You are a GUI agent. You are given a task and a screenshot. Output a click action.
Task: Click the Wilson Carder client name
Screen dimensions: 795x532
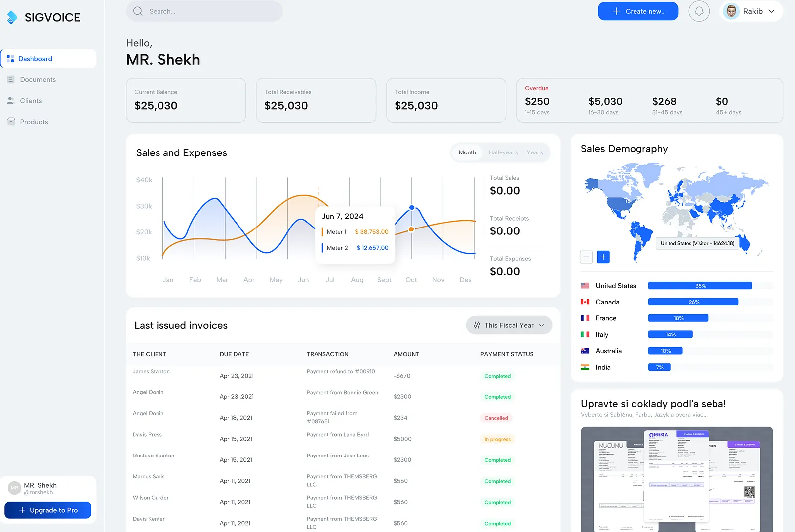[151, 498]
